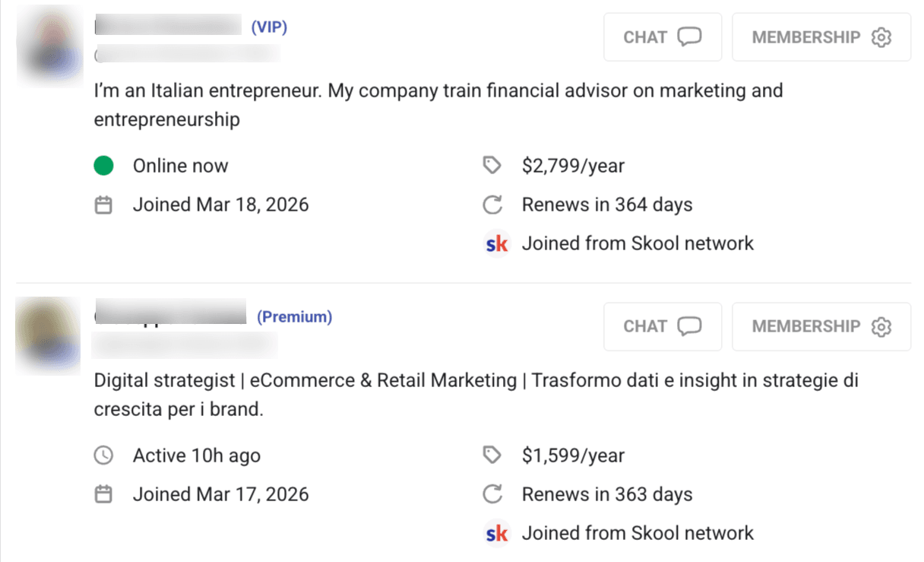Viewport: 924px width, 562px height.
Task: Click the second member's CHAT button
Action: [x=662, y=326]
